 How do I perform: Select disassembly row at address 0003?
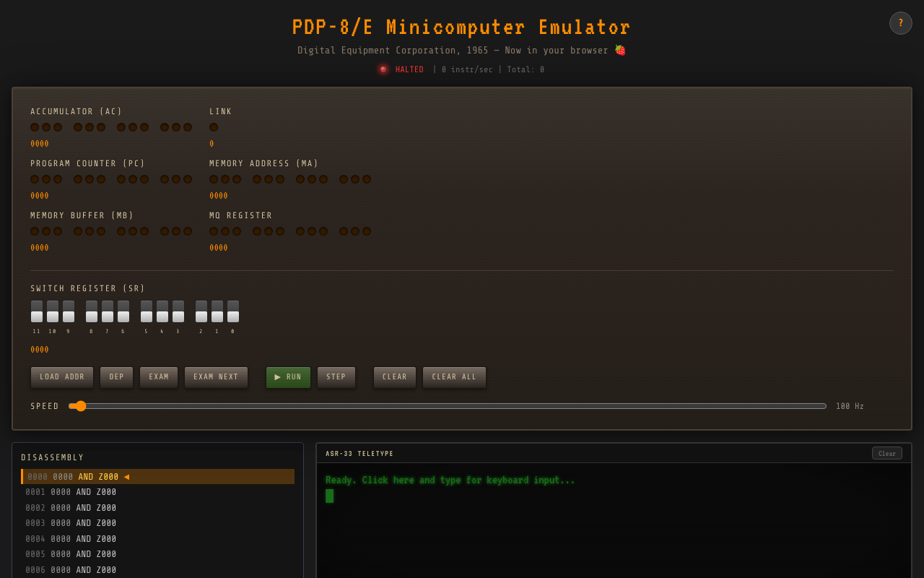(x=158, y=523)
